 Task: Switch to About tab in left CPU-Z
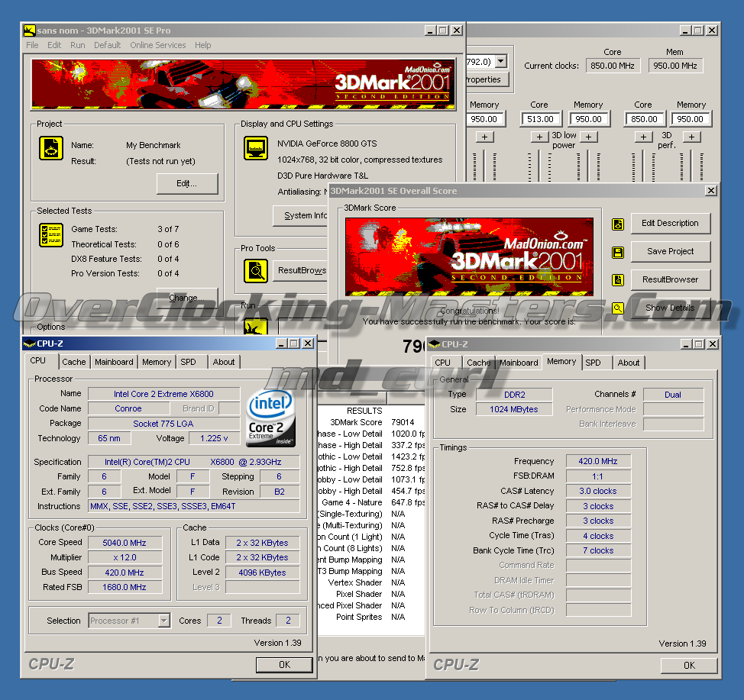click(x=224, y=362)
